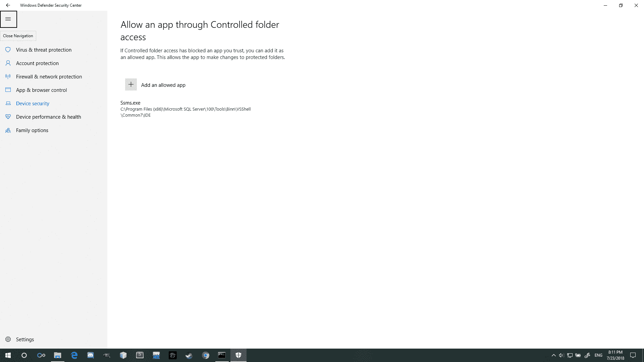Change input language ENG
The height and width of the screenshot is (362, 644).
coord(598,355)
